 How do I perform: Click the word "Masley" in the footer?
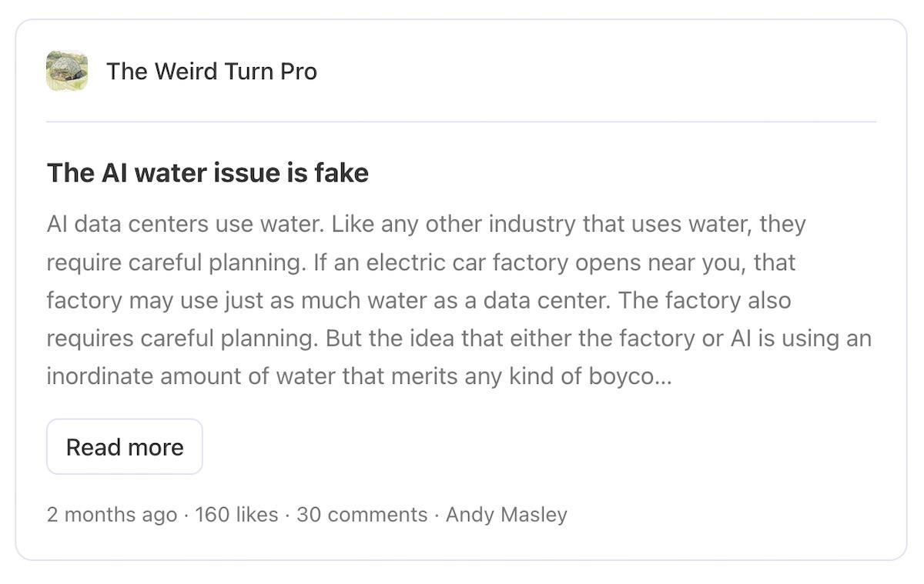(x=532, y=515)
